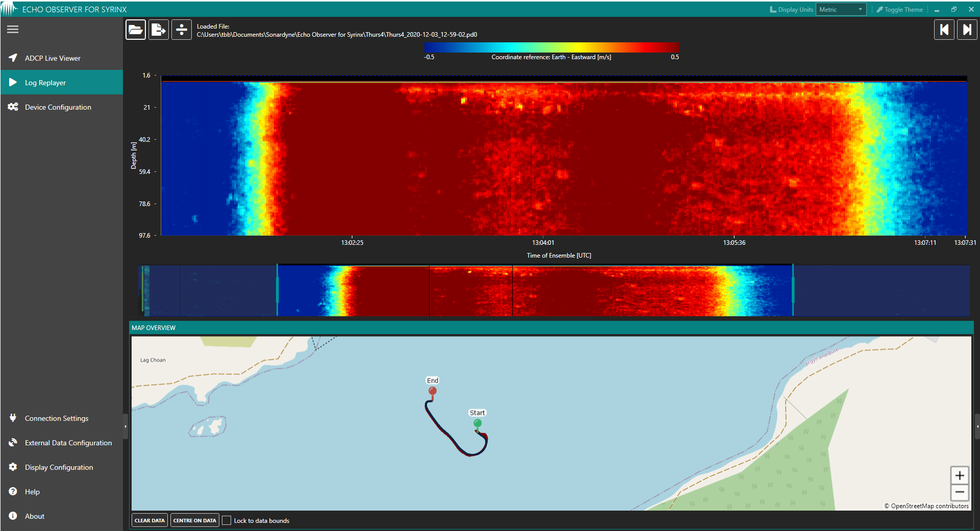The width and height of the screenshot is (980, 531).
Task: Zoom in on the map overview
Action: point(960,475)
